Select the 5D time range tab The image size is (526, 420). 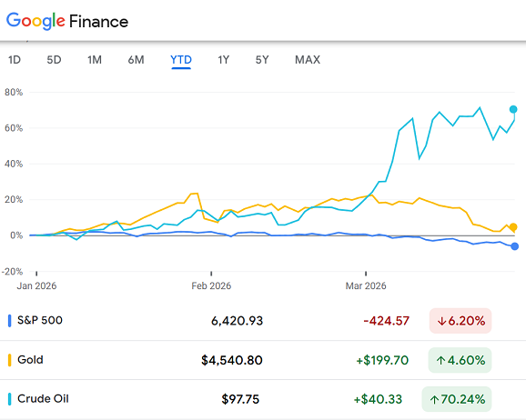pos(54,60)
